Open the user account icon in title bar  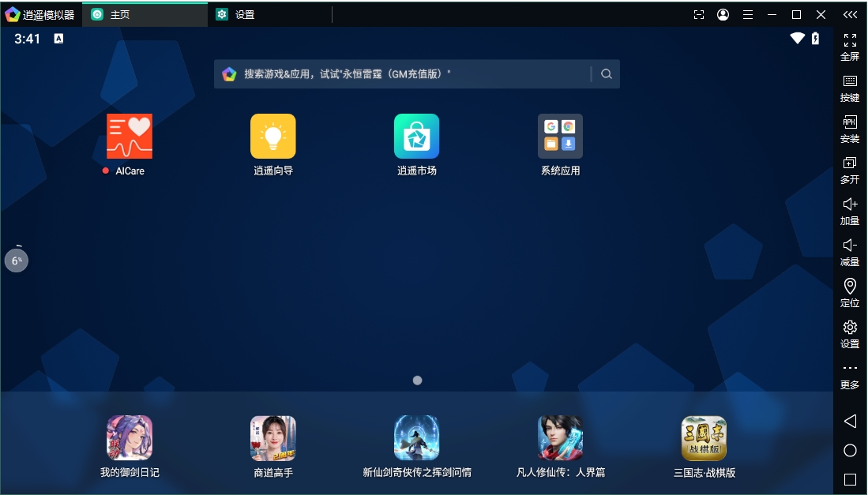click(723, 13)
